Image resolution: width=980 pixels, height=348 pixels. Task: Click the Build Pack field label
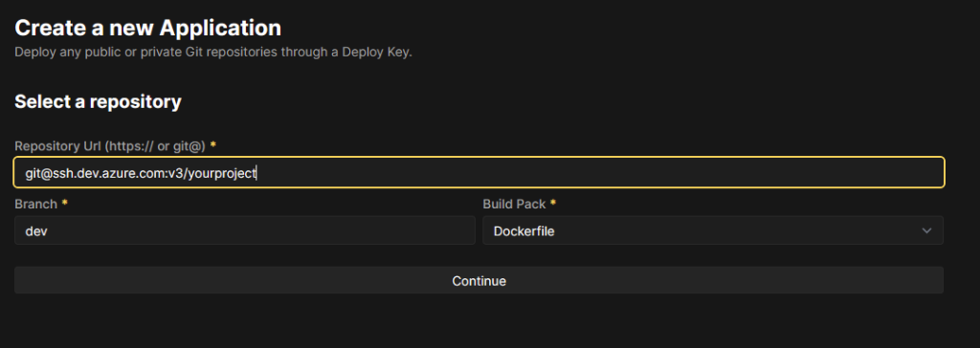click(x=514, y=204)
